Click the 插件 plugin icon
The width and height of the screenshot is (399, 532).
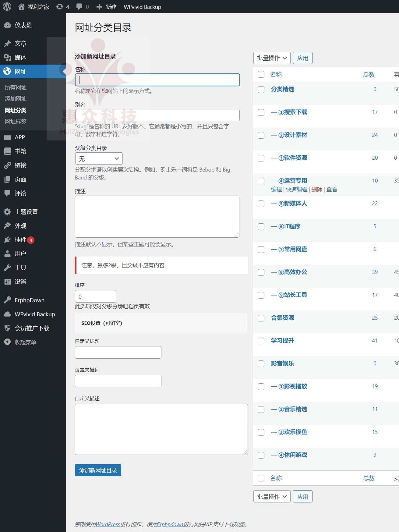[7, 240]
